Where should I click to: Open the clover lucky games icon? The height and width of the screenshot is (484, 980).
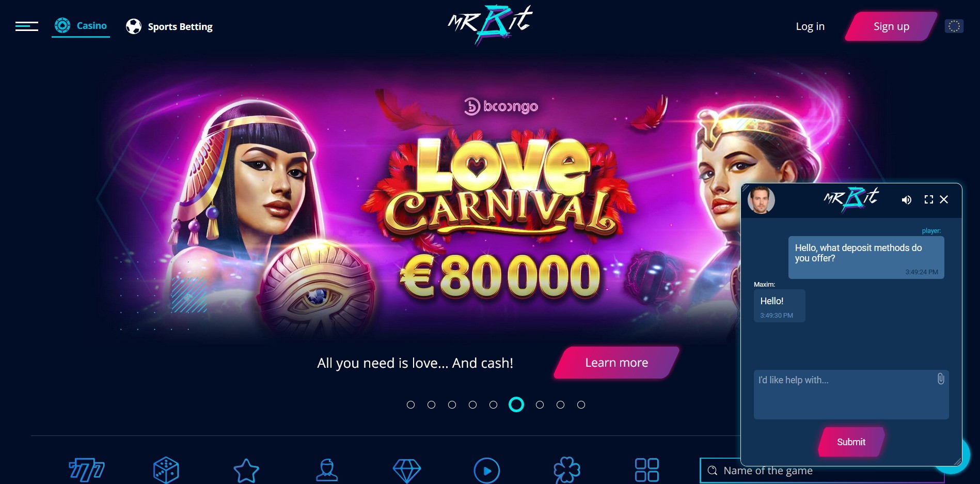567,471
